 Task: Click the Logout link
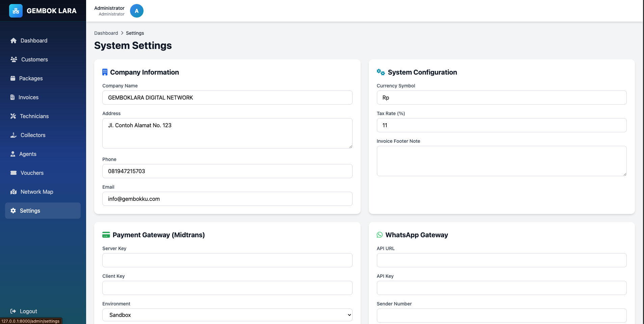[28, 311]
